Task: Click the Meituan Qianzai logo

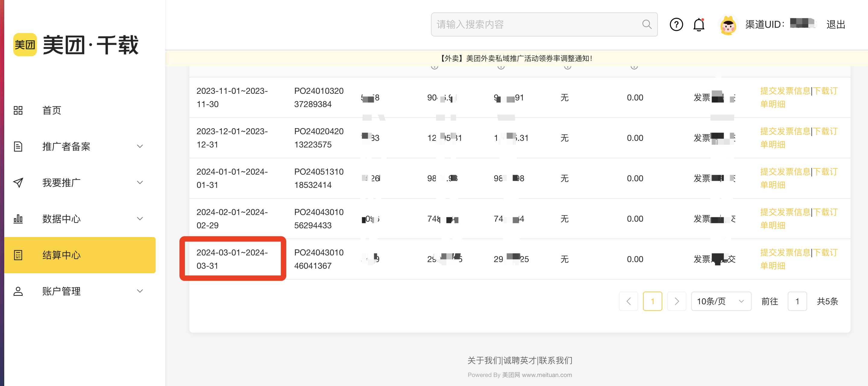Action: pos(76,44)
